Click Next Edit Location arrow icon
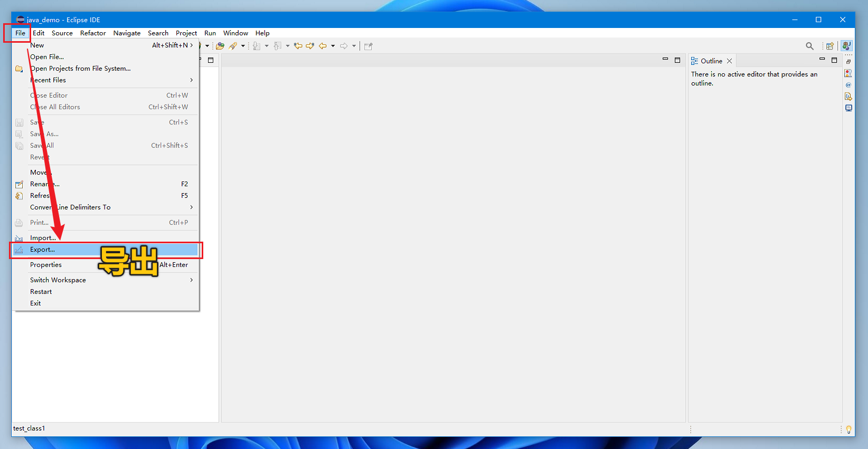The image size is (868, 449). click(x=310, y=46)
